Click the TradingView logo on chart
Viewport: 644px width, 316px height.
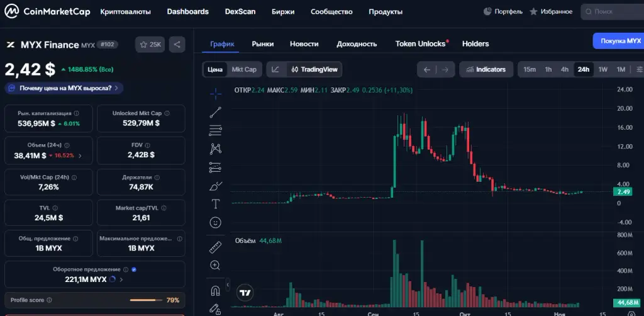245,293
